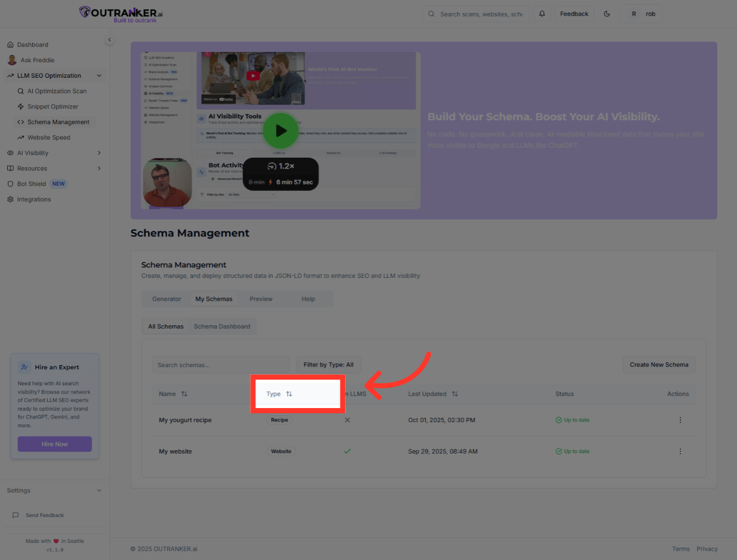Collapse the sidebar with chevron button
Screen dimensions: 737x560
coord(109,39)
